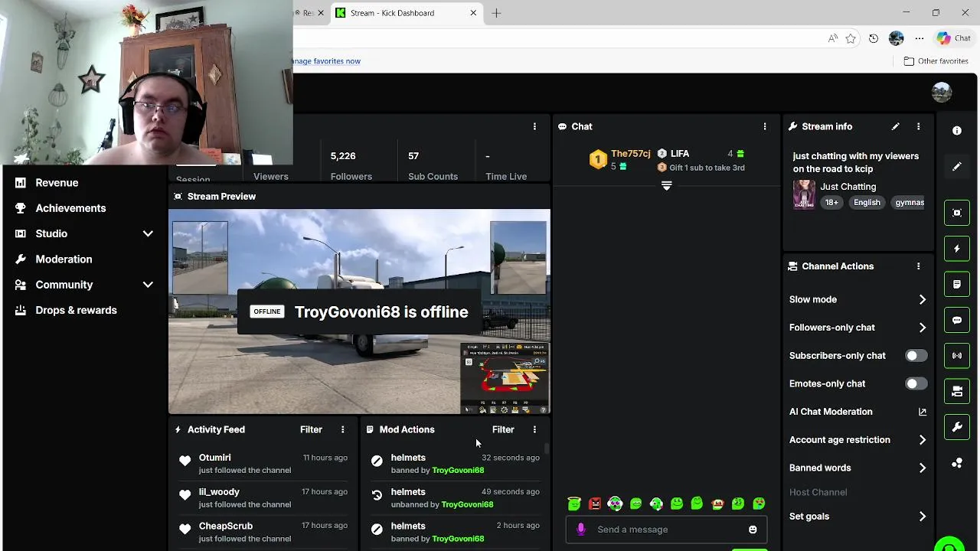Screen dimensions: 980x551
Task: Open Followers-only chat settings
Action: point(857,328)
